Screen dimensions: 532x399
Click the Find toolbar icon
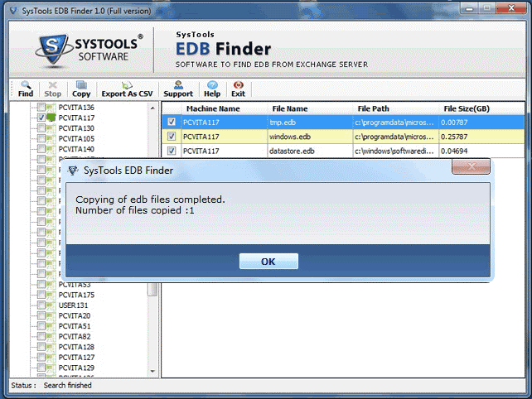pyautogui.click(x=26, y=89)
